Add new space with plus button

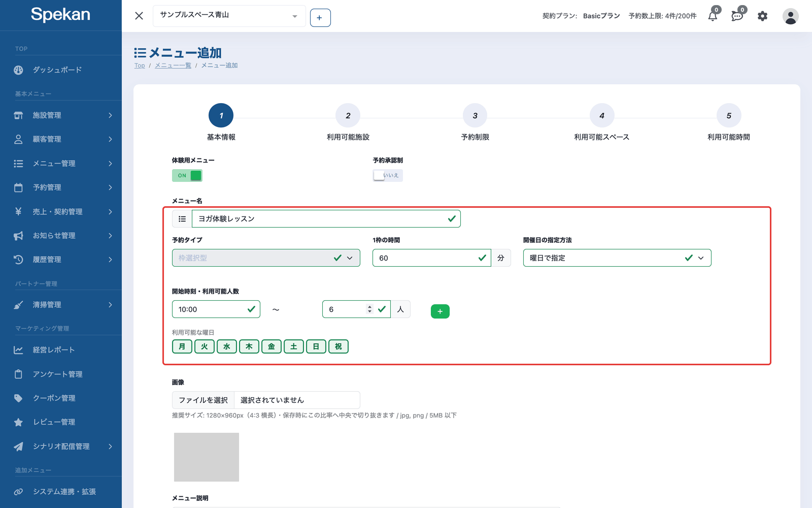pyautogui.click(x=320, y=18)
